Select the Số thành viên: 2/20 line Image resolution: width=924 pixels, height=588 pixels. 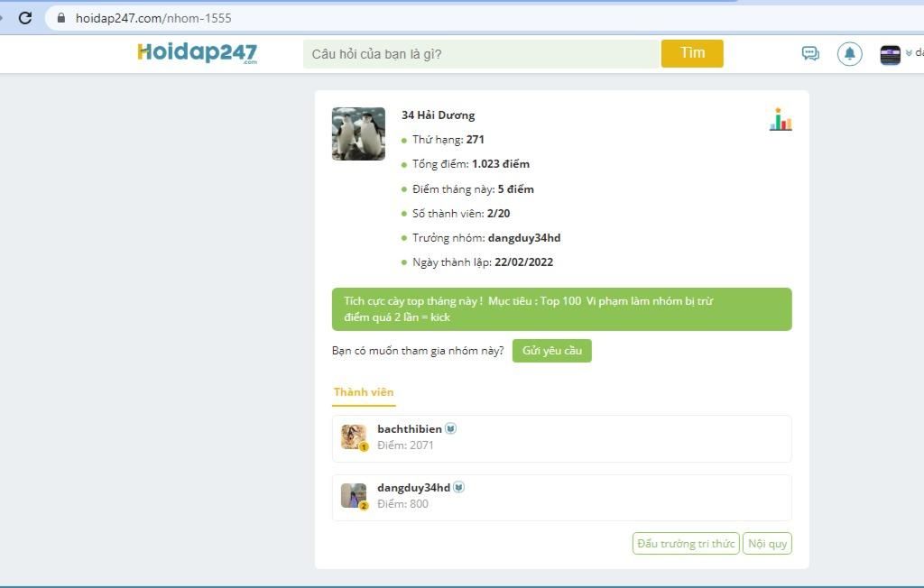coord(461,213)
